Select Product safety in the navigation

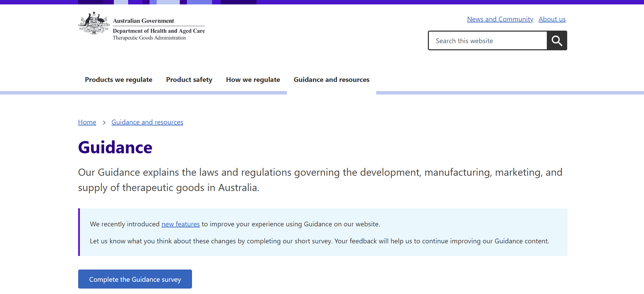pos(189,80)
